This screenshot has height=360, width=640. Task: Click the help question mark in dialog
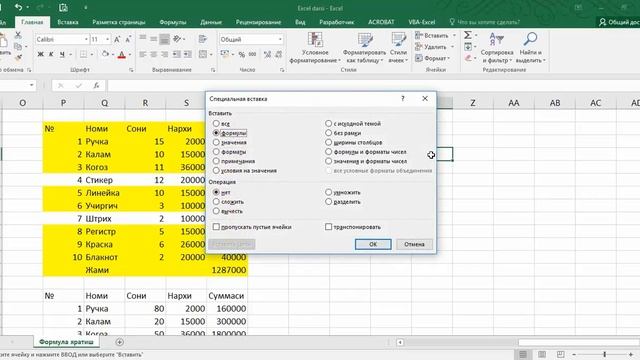coord(403,98)
